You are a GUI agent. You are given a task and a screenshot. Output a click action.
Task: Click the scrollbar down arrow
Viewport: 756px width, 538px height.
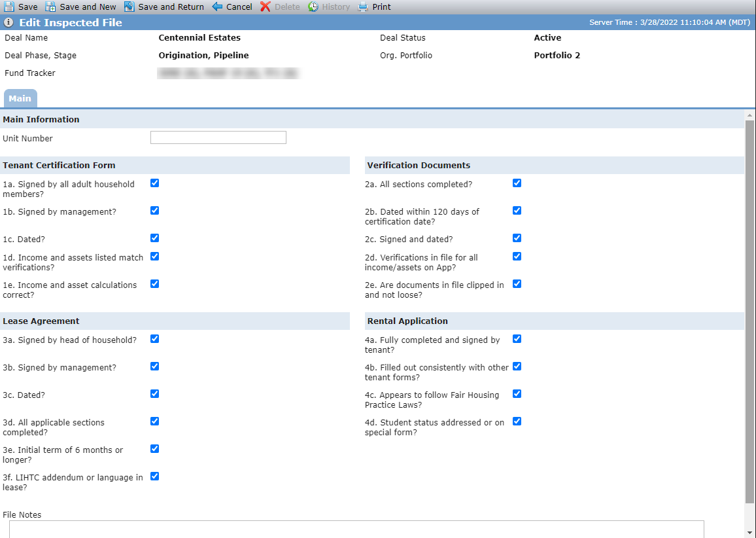click(749, 533)
